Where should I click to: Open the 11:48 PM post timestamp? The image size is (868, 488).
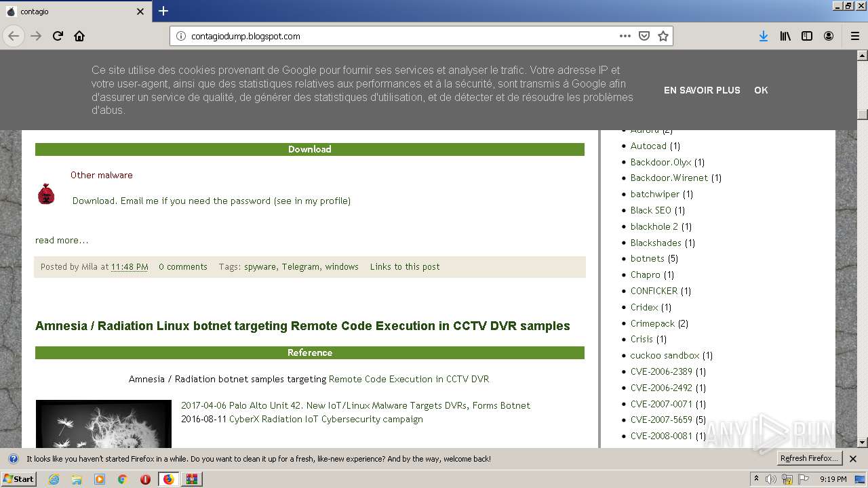click(130, 267)
